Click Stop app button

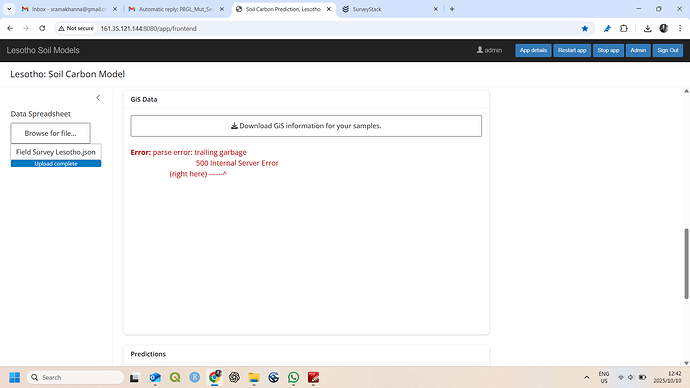click(x=608, y=50)
